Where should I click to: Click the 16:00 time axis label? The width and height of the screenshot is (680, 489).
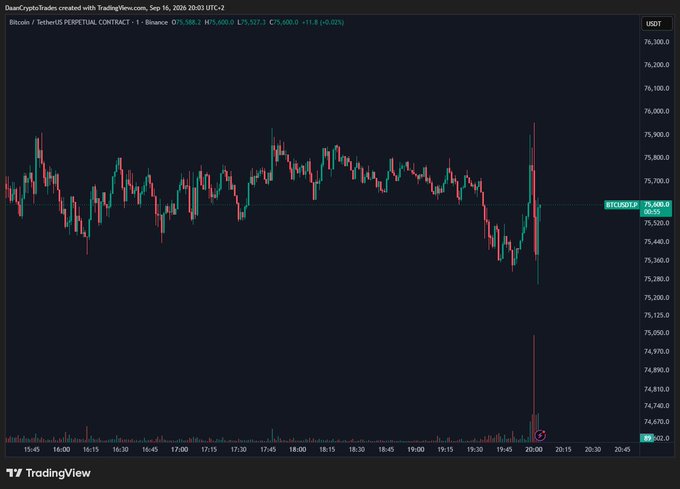[61, 450]
